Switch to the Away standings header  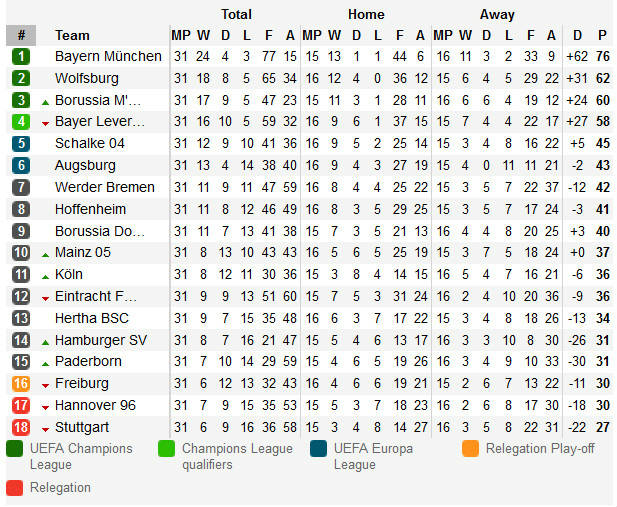click(497, 14)
